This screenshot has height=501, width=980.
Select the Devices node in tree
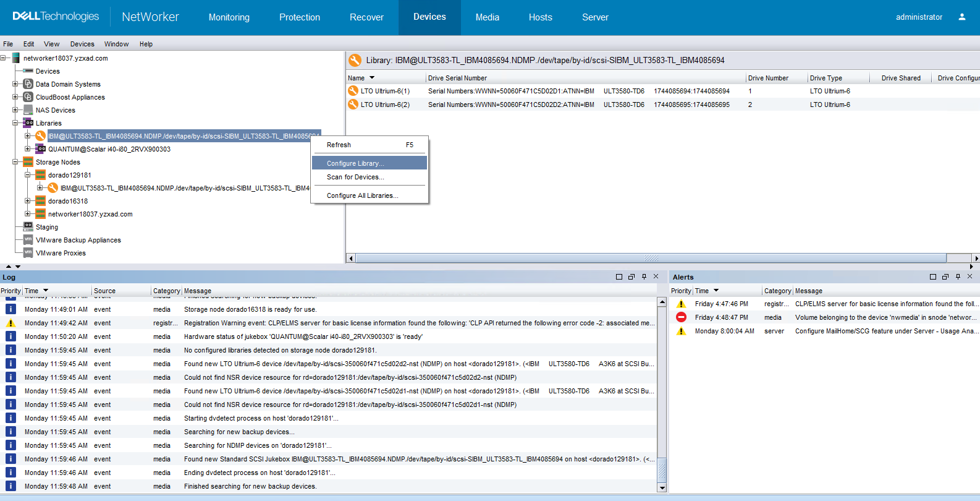coord(48,71)
